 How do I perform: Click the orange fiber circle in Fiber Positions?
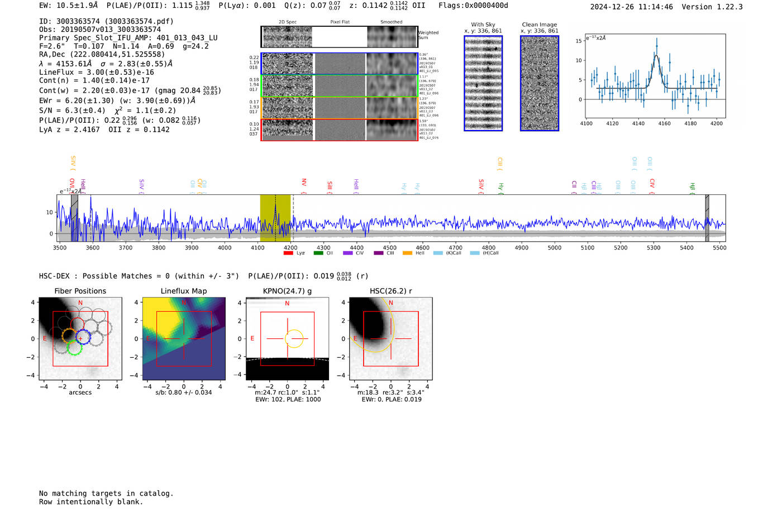coord(69,336)
